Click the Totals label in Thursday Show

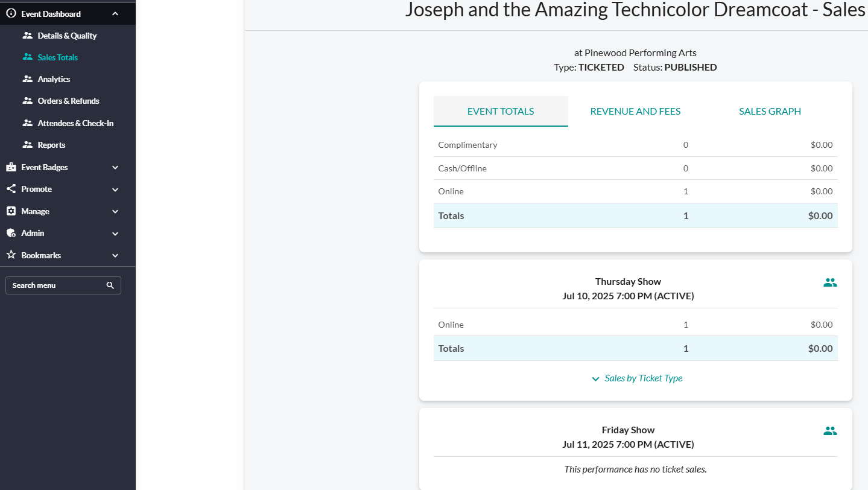(x=451, y=348)
